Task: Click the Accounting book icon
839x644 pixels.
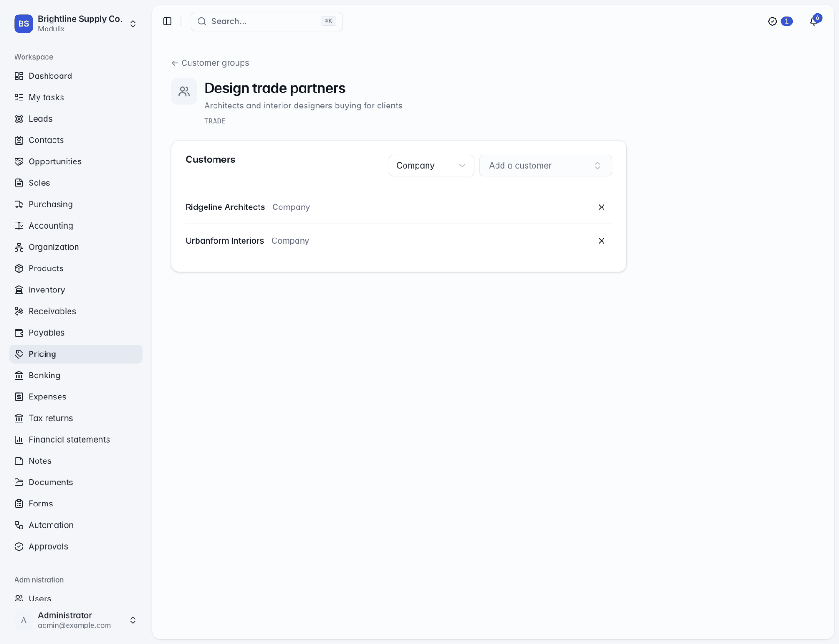Action: click(x=19, y=226)
